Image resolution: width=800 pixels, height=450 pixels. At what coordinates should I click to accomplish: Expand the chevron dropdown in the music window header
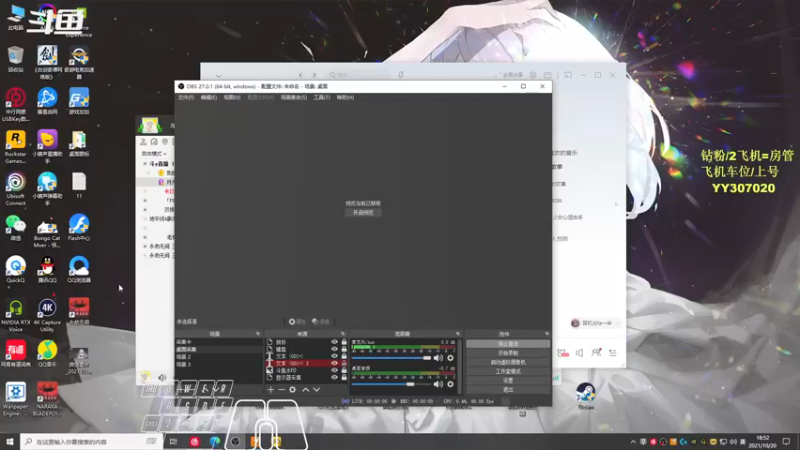[x=218, y=76]
